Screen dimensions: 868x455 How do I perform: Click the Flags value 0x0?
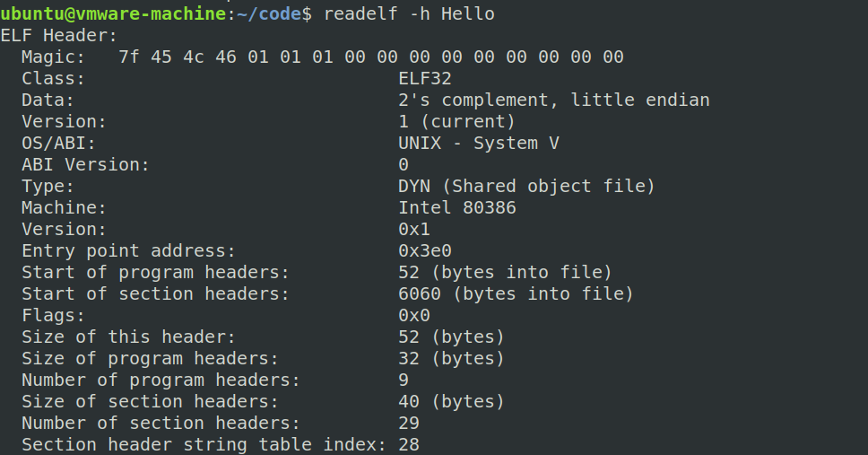pos(414,316)
